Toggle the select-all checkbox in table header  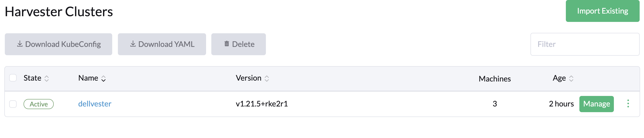coord(13,78)
